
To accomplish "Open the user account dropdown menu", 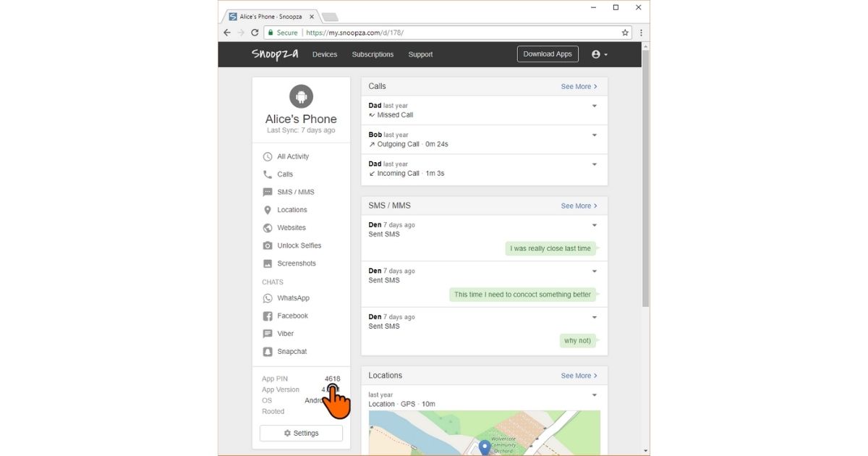I will coord(600,54).
